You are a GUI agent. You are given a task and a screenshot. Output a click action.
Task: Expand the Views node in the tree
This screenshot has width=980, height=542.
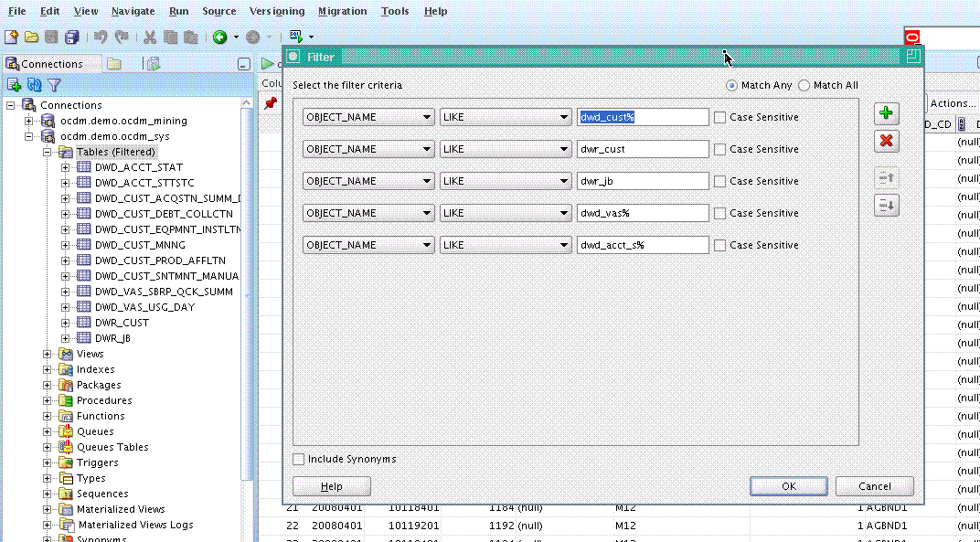48,354
